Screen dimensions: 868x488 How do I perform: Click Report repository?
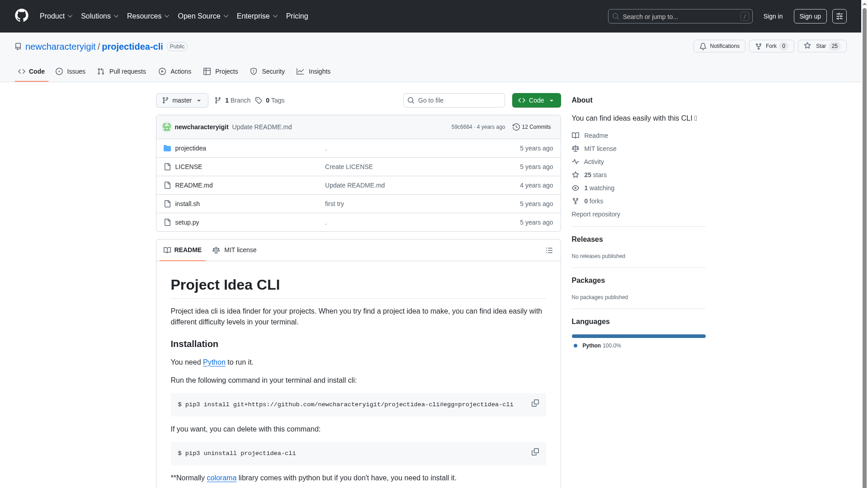point(595,214)
